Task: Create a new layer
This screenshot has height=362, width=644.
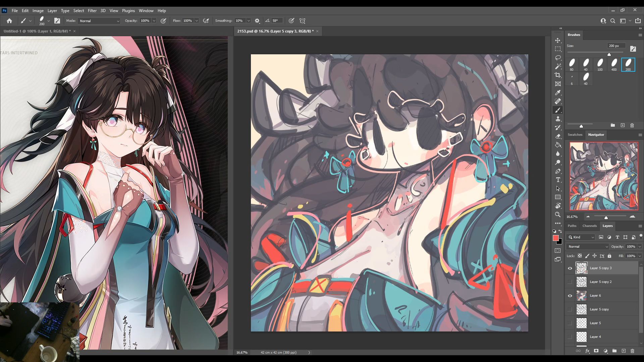Action: (x=624, y=351)
